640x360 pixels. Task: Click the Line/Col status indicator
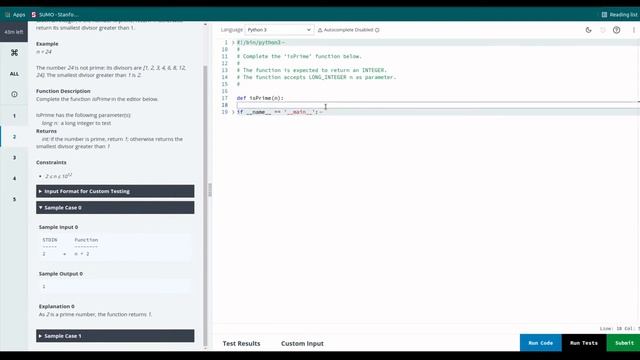click(619, 329)
